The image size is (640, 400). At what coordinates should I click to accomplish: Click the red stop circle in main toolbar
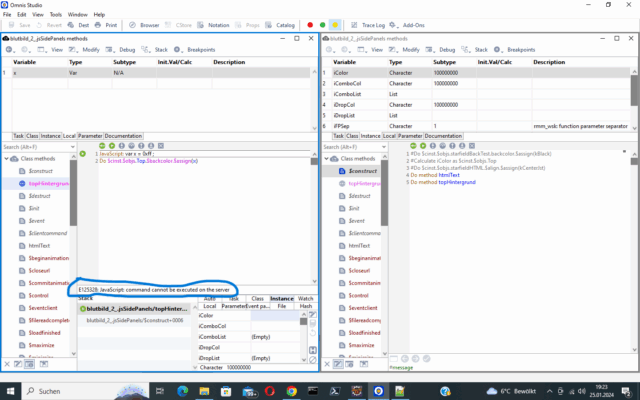point(310,24)
